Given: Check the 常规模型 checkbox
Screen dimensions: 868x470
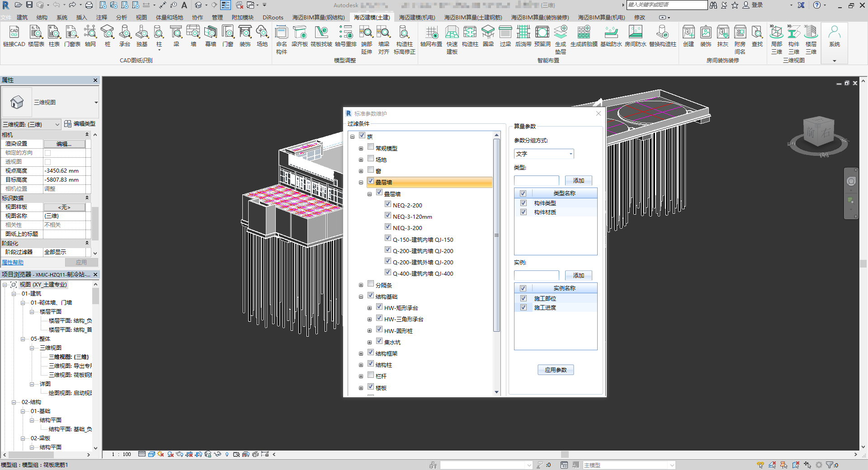Looking at the screenshot, I should (371, 147).
